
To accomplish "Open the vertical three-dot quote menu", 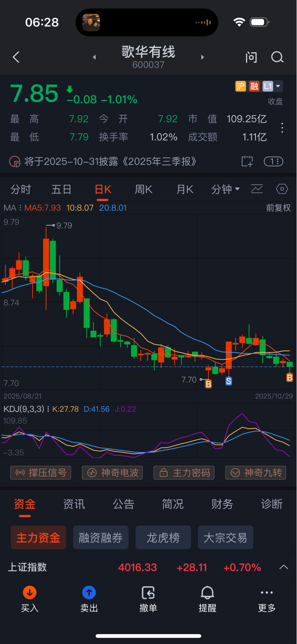I will [x=282, y=128].
